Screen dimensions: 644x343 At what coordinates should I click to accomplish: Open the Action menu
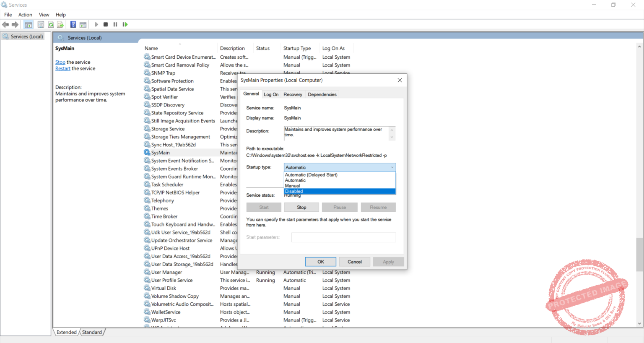[x=25, y=14]
